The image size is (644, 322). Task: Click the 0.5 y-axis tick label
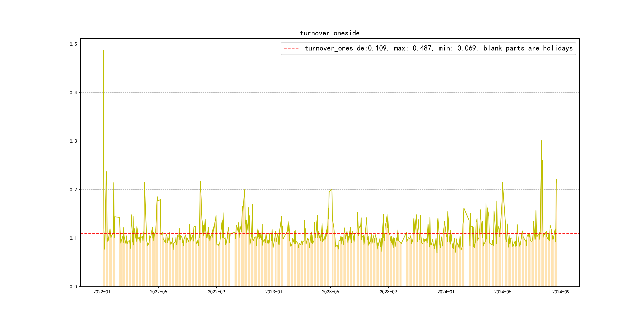(73, 44)
